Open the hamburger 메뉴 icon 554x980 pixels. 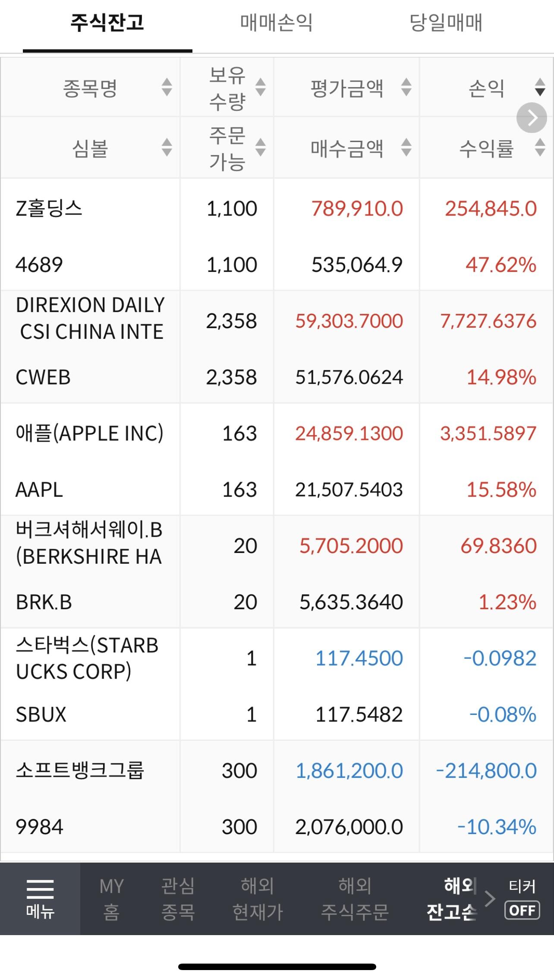click(x=40, y=899)
